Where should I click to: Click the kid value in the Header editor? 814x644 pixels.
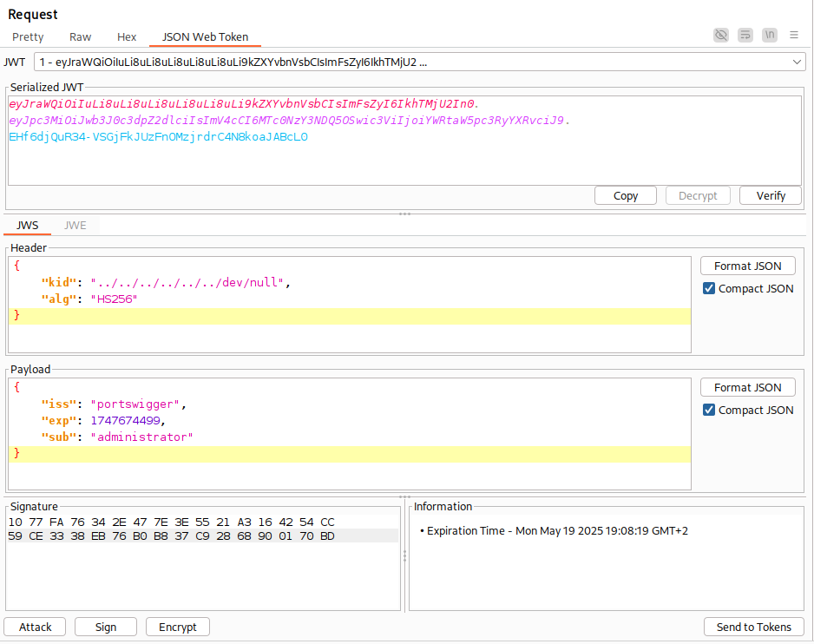click(187, 283)
